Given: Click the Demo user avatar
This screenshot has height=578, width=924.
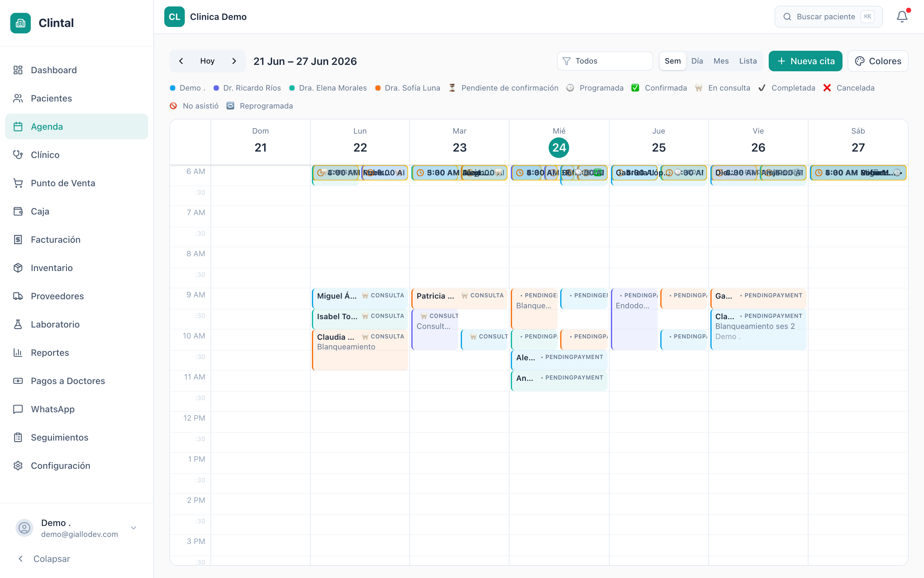Looking at the screenshot, I should 24,528.
